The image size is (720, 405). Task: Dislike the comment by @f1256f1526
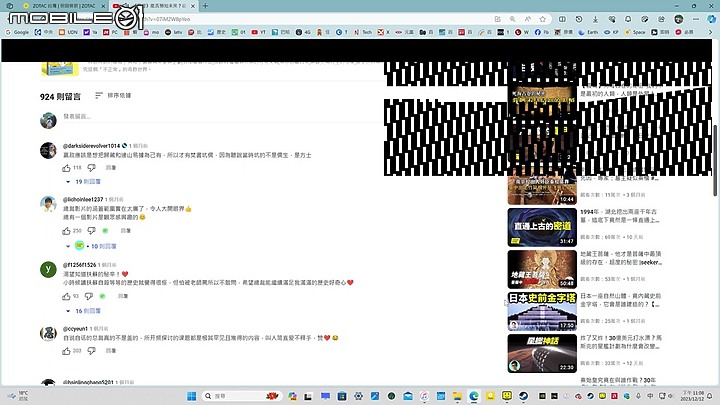(89, 296)
